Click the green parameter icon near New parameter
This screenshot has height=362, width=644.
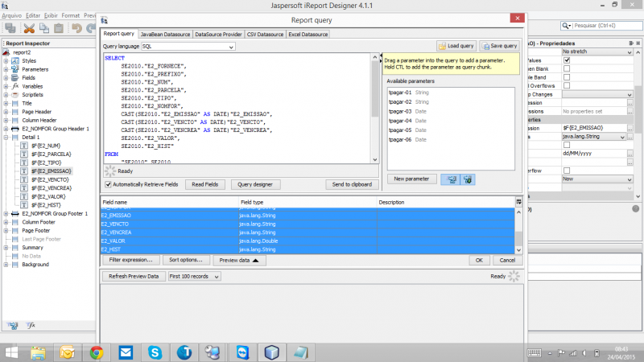pyautogui.click(x=468, y=179)
